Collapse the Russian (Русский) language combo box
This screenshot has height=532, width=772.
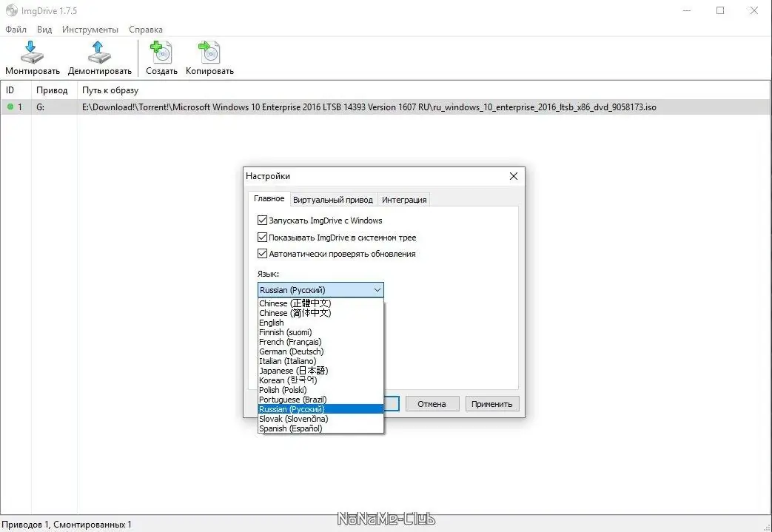pyautogui.click(x=320, y=290)
